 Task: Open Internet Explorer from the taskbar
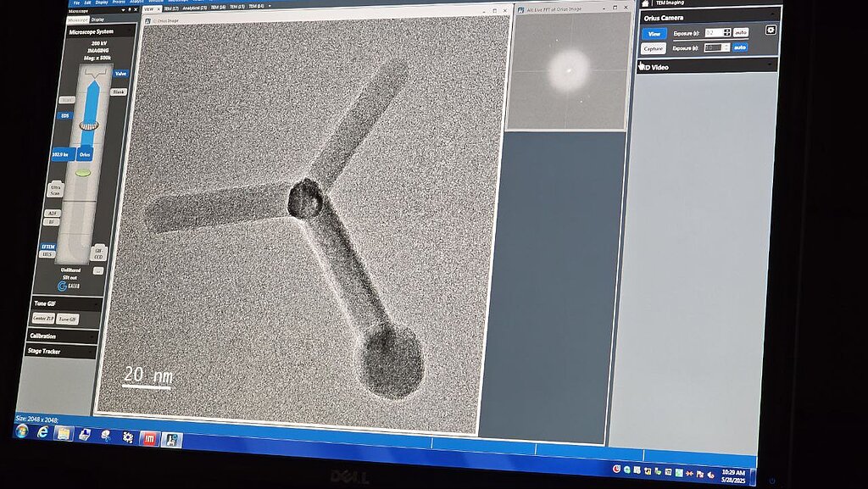[42, 431]
